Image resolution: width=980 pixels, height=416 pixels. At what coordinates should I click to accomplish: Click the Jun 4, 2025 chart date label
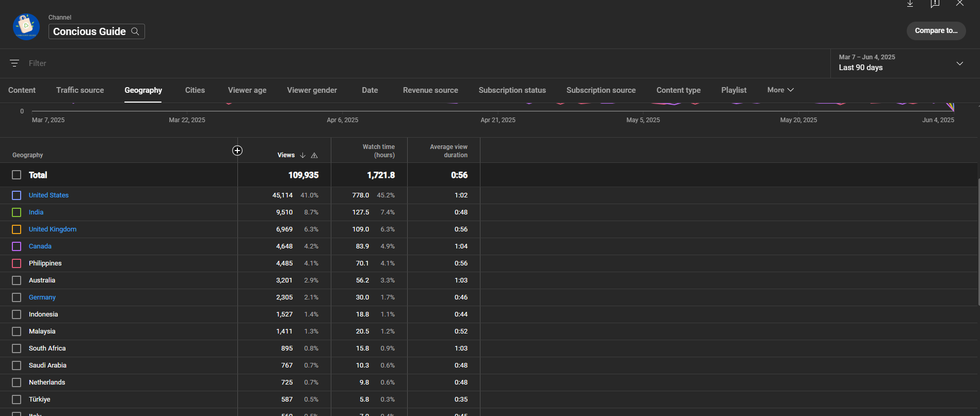938,120
